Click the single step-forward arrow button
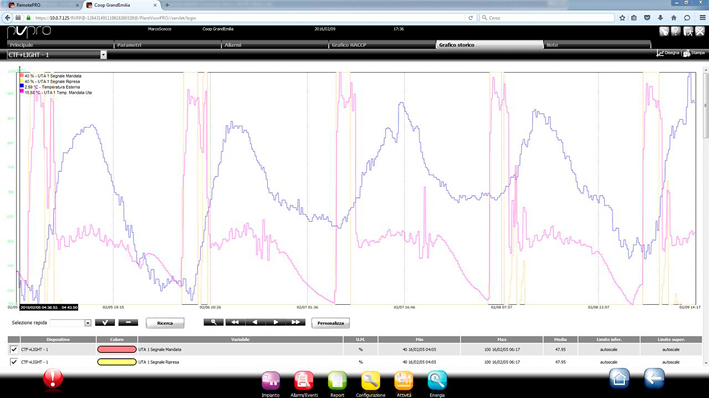 pos(275,322)
